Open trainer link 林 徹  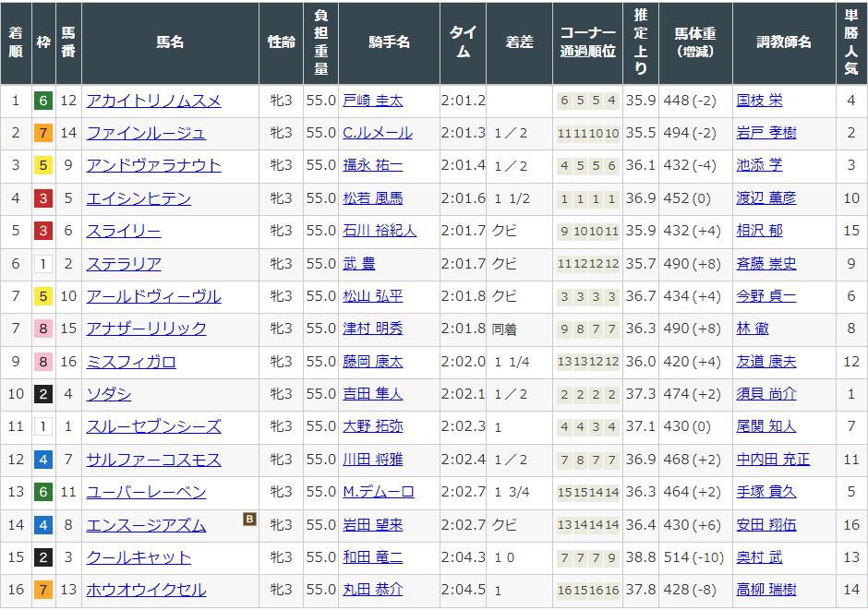753,329
